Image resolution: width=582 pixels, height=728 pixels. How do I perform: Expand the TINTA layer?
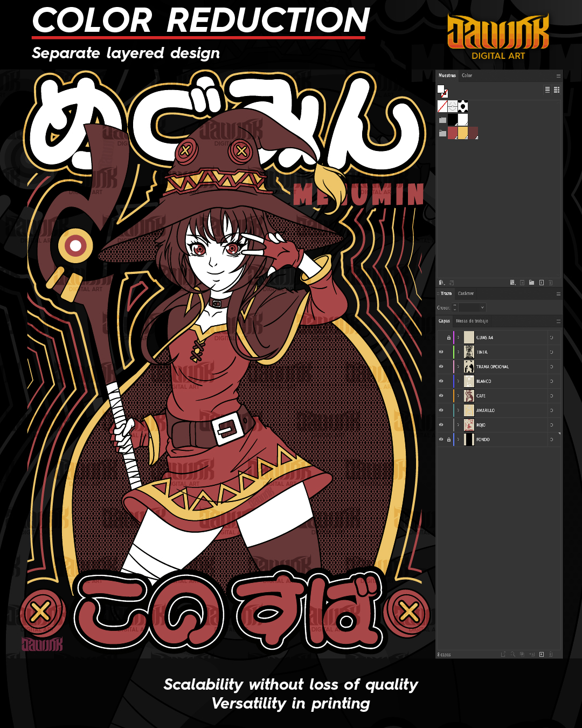(459, 352)
